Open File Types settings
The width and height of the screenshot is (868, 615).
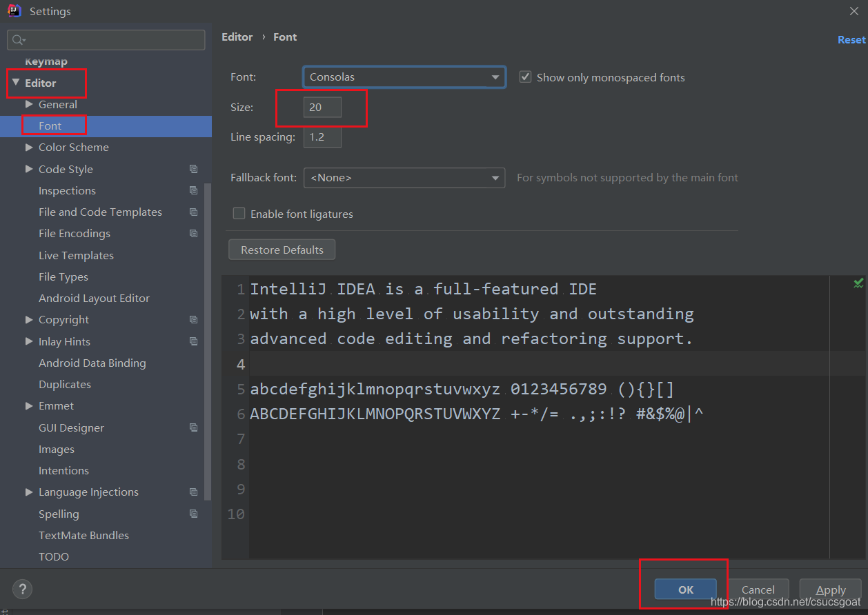click(63, 276)
